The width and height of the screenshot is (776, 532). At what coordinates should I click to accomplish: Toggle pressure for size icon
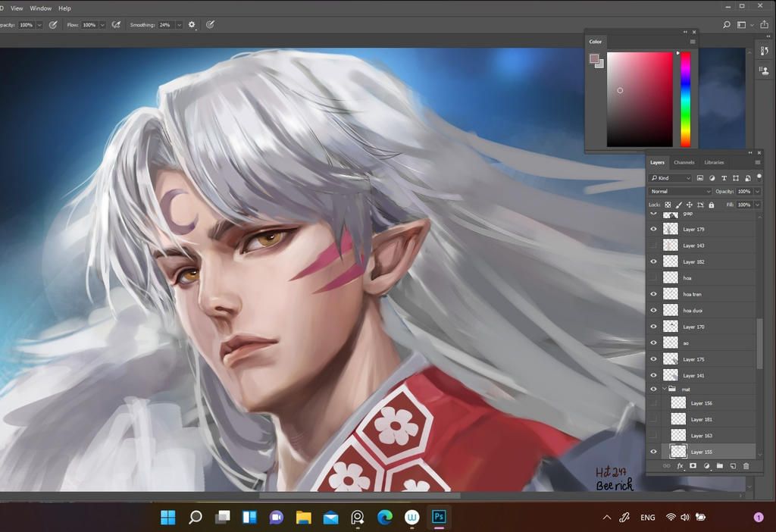(211, 25)
